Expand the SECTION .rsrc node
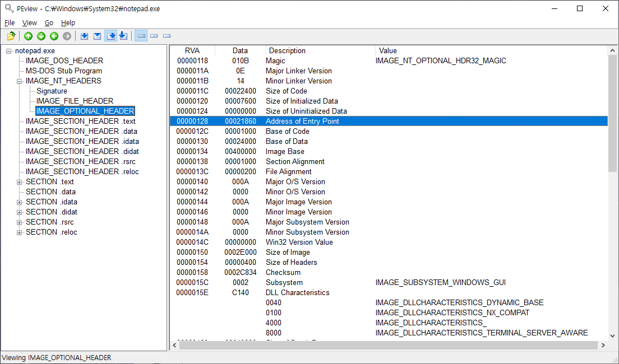Image resolution: width=619 pixels, height=364 pixels. pyautogui.click(x=19, y=222)
